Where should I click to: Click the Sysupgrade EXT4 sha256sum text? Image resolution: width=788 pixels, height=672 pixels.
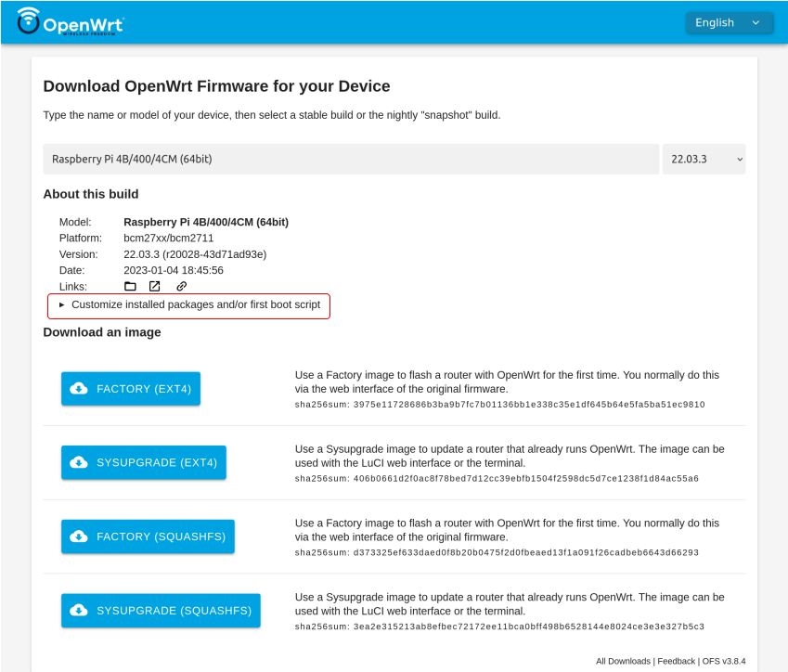(x=497, y=479)
